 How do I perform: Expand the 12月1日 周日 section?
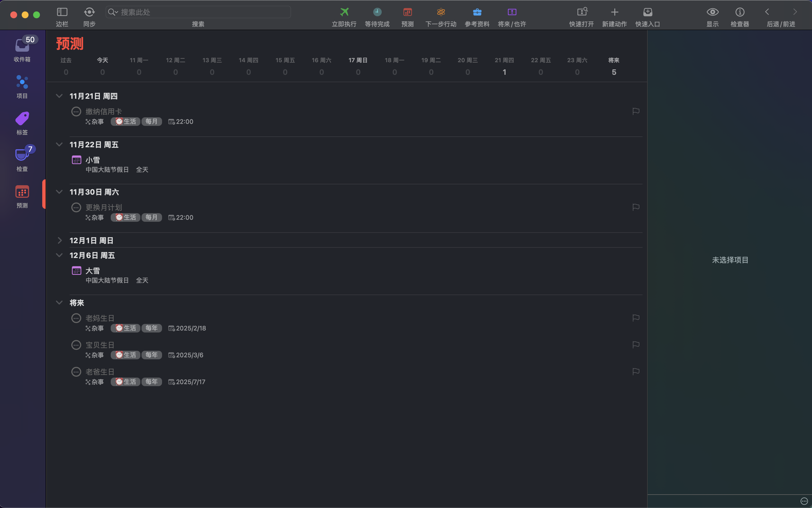59,240
